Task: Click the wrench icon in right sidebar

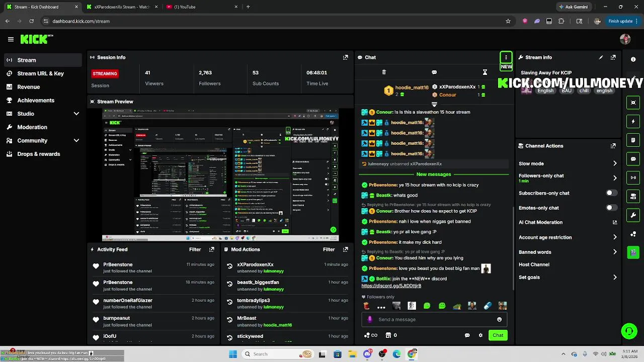Action: (633, 215)
